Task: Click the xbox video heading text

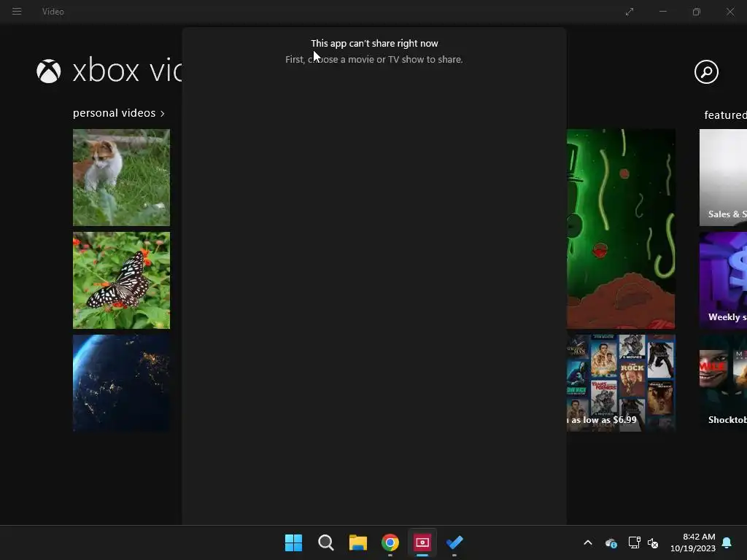Action: [127, 71]
